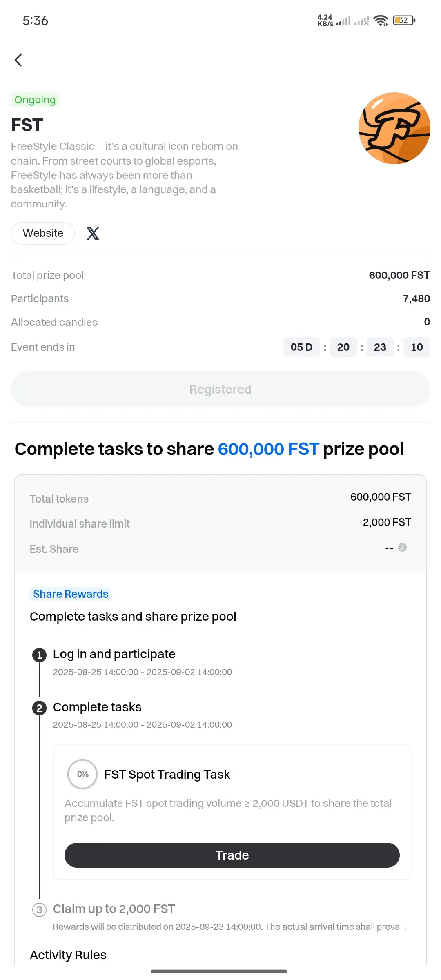Tap the Ongoing status badge

35,100
